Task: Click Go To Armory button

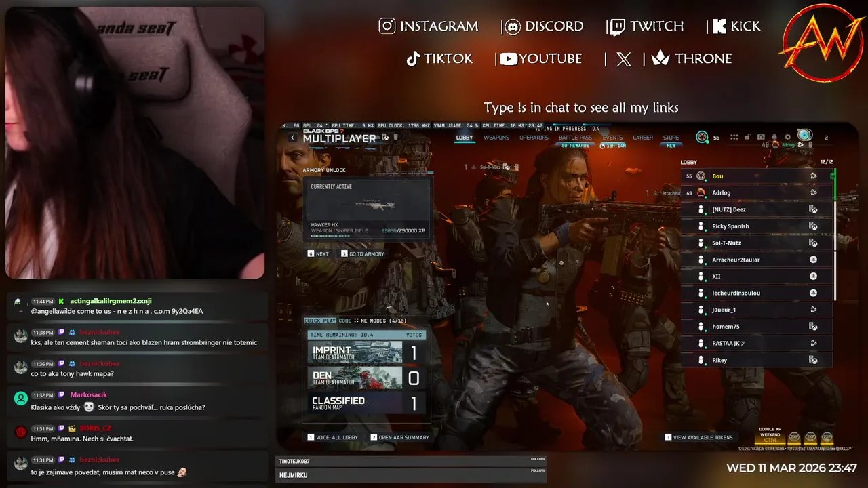Action: (x=363, y=253)
